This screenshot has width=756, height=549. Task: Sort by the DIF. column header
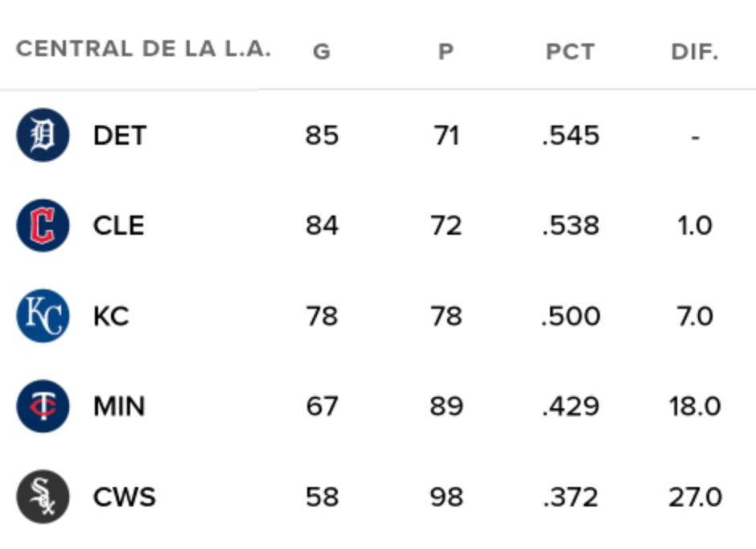(x=694, y=52)
